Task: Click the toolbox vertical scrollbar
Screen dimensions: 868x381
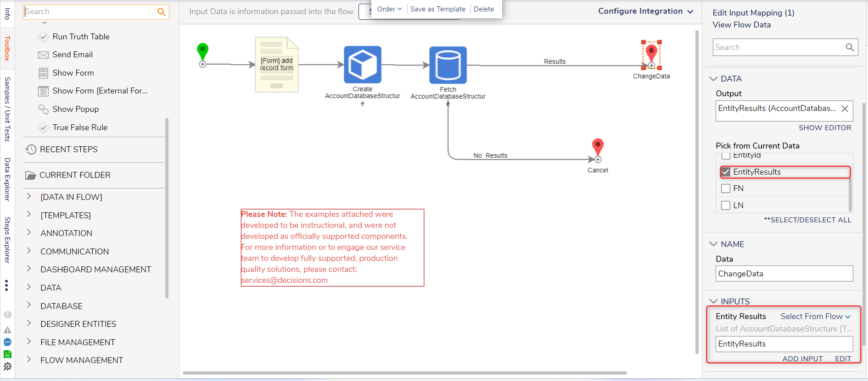Action: click(167, 208)
